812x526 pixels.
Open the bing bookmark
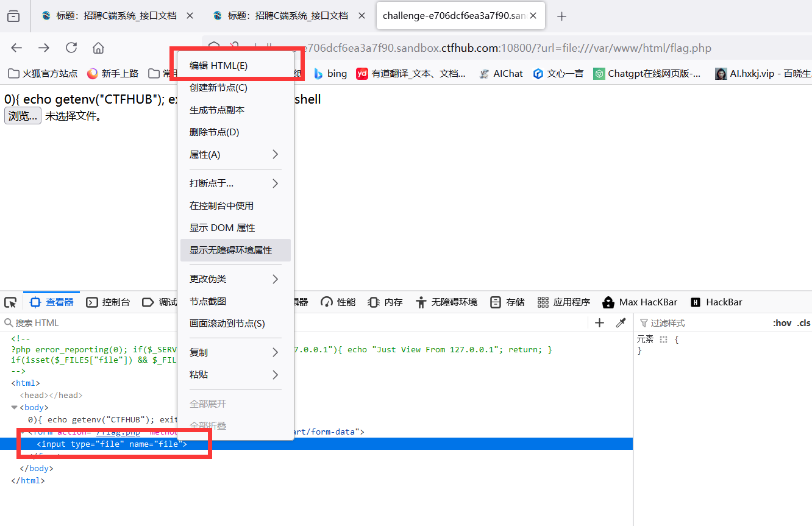pos(330,74)
